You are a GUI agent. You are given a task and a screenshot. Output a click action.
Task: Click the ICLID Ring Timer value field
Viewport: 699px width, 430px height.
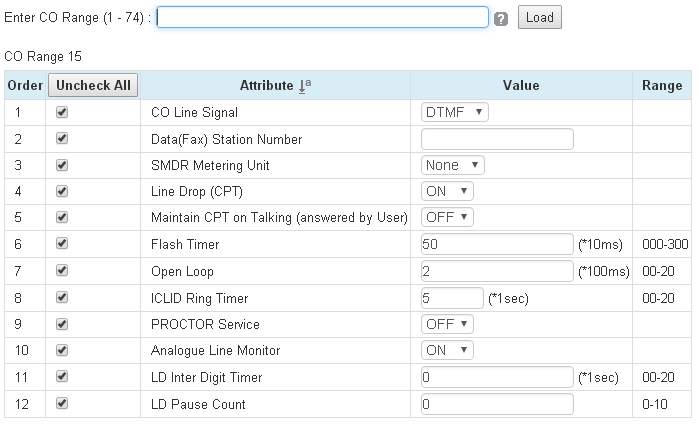point(452,298)
